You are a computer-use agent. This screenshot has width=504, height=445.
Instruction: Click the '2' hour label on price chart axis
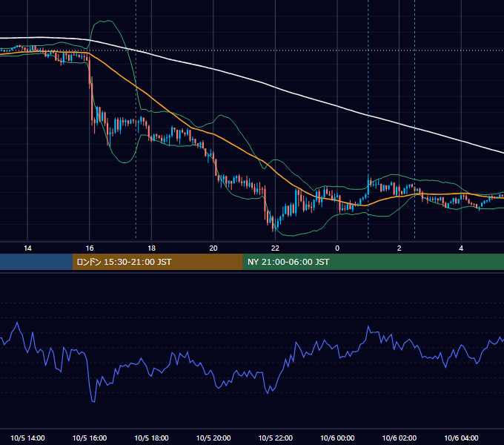tap(399, 248)
